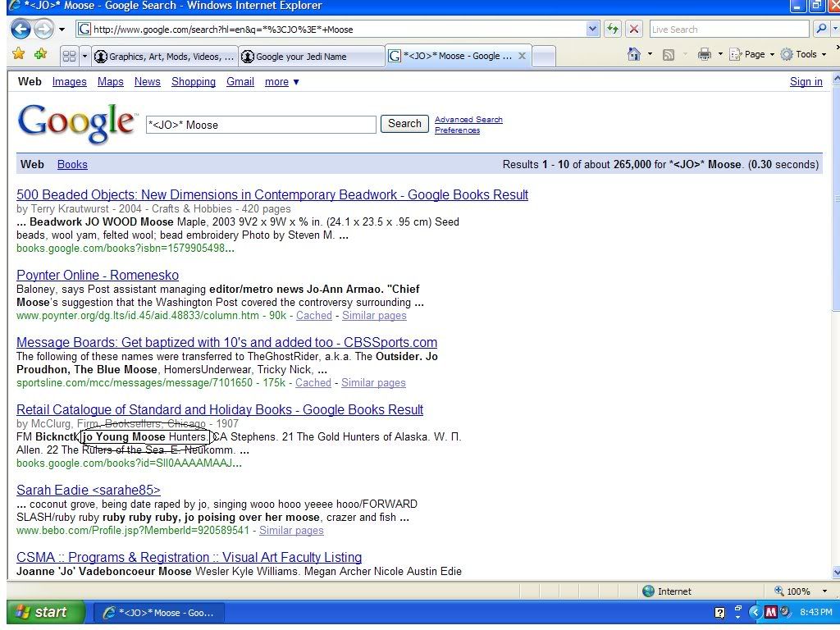Click the Add to Favorites star-plus icon
Viewport: 840px width, 630px height.
coord(40,53)
